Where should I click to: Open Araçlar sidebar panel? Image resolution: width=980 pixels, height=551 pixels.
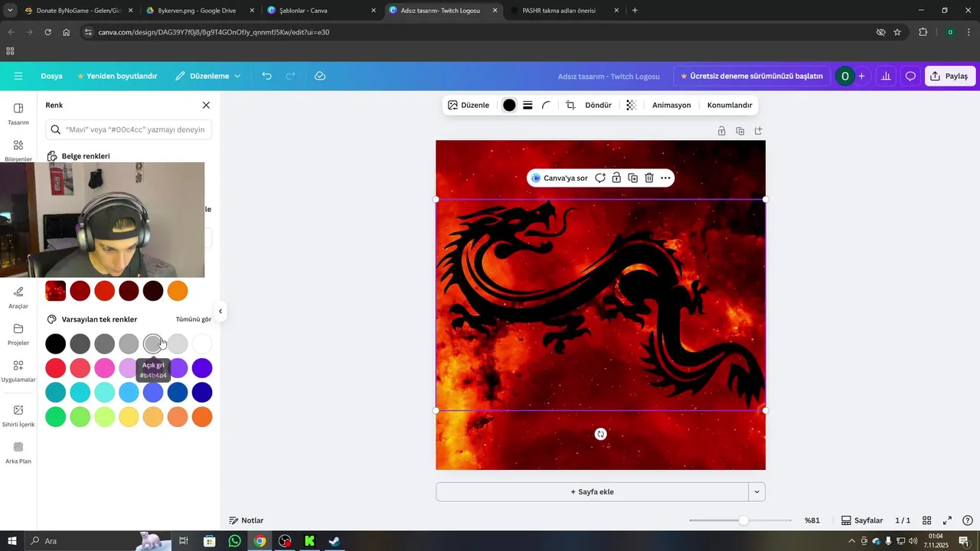click(18, 297)
